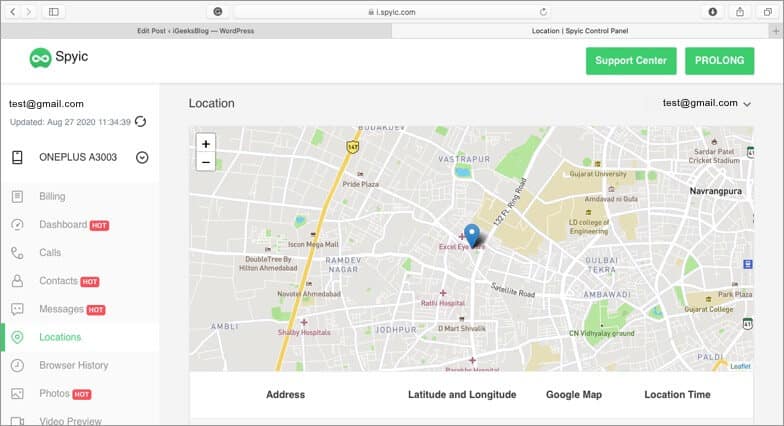Click the Photos picture icon
Image resolution: width=784 pixels, height=426 pixels.
17,394
